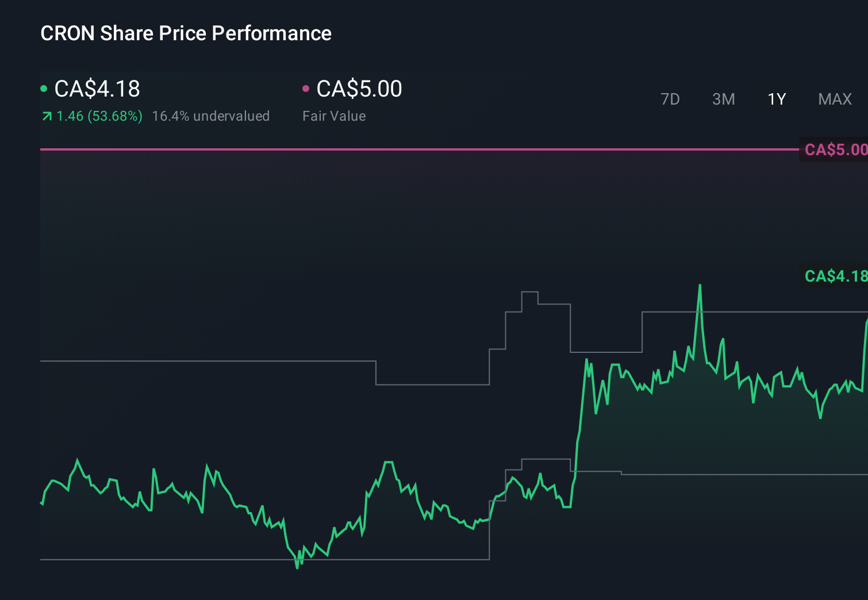Click the green current price dot indicator
This screenshot has height=600, width=868.
pos(44,89)
